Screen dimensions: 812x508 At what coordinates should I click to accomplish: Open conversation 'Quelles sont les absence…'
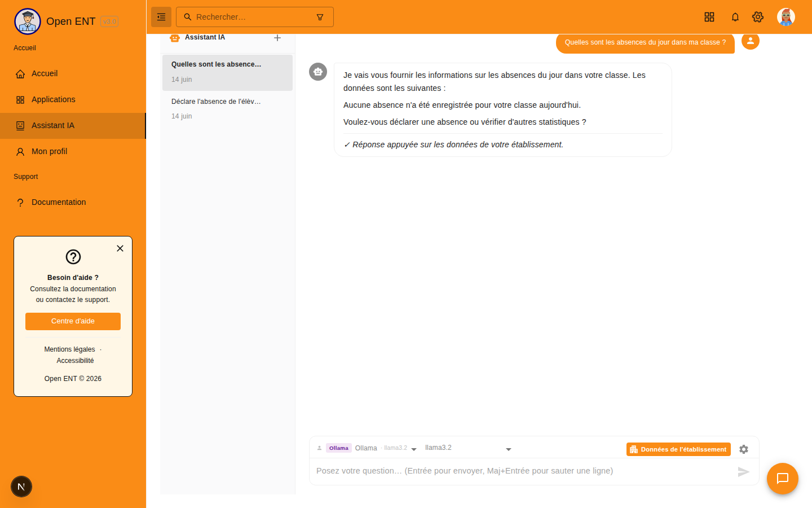227,72
